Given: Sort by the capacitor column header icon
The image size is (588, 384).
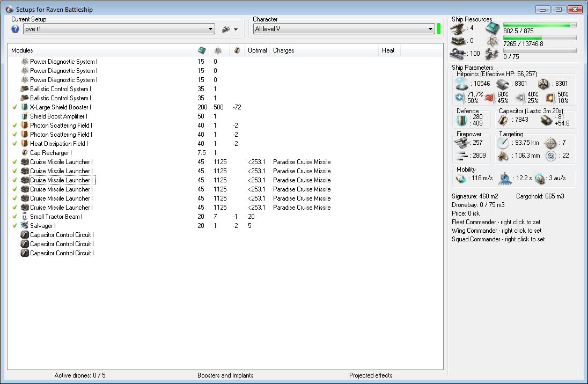Looking at the screenshot, I should [x=237, y=50].
